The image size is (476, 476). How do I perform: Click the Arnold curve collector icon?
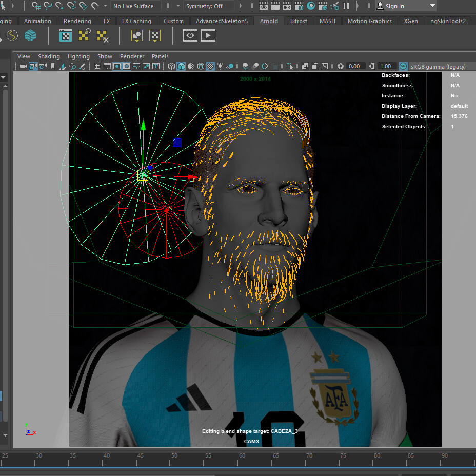[x=12, y=35]
